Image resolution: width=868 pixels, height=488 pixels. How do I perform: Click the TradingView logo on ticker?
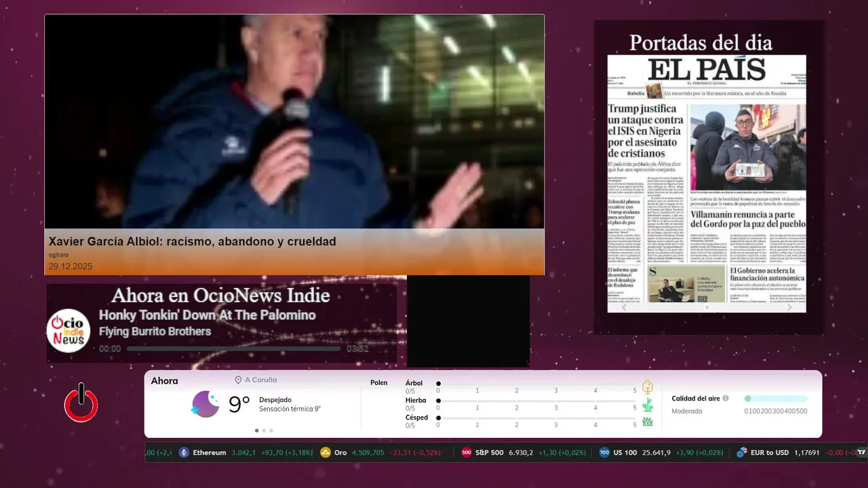[861, 453]
